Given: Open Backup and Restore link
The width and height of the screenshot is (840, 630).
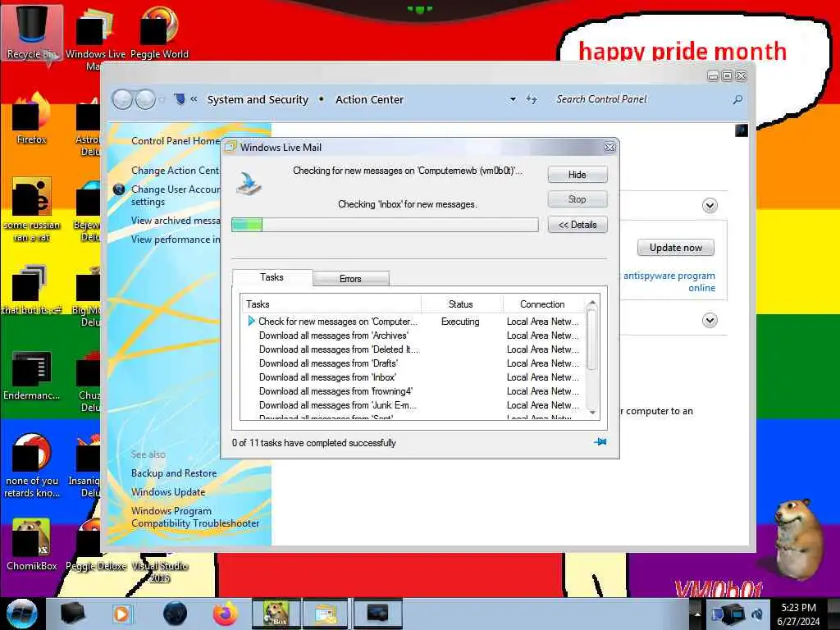Looking at the screenshot, I should pos(174,473).
